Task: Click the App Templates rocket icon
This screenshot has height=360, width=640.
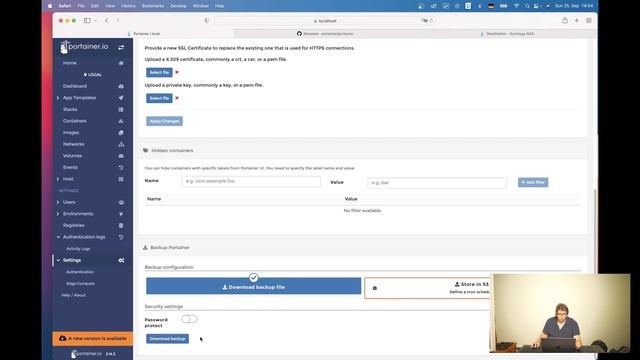Action: pyautogui.click(x=121, y=98)
